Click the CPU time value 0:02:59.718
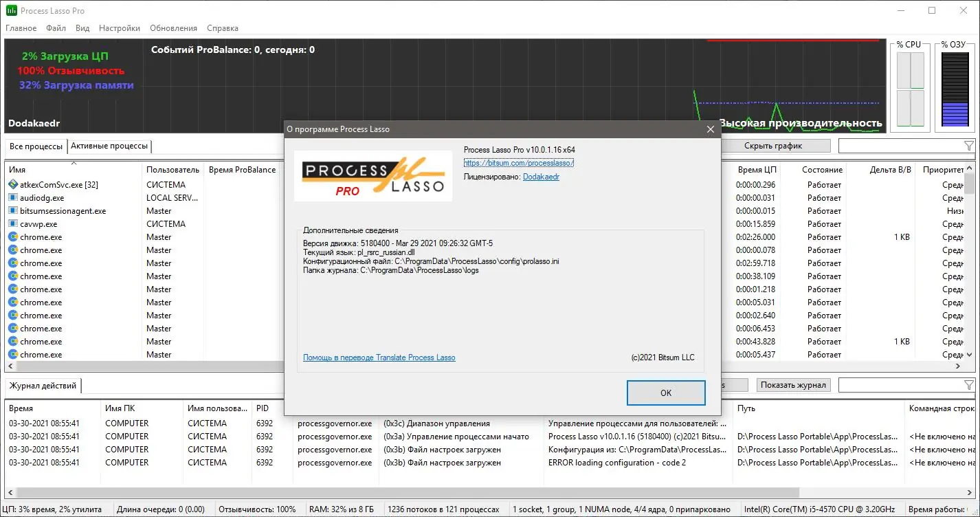The image size is (980, 517). click(x=755, y=263)
